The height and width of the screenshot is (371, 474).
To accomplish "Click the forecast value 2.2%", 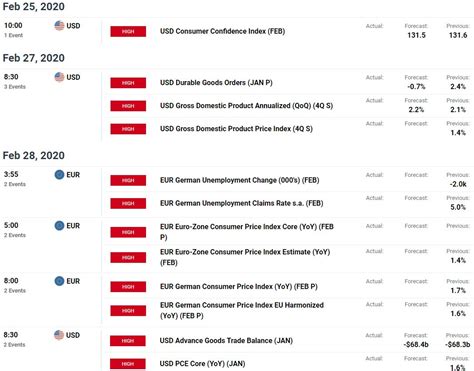I will pyautogui.click(x=416, y=110).
